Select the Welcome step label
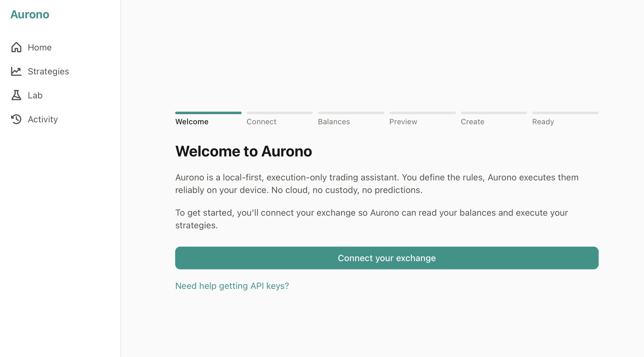The image size is (644, 357). (x=192, y=122)
